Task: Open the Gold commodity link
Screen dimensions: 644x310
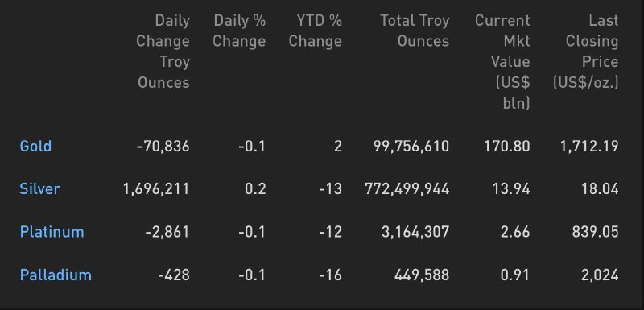Action: click(x=35, y=147)
